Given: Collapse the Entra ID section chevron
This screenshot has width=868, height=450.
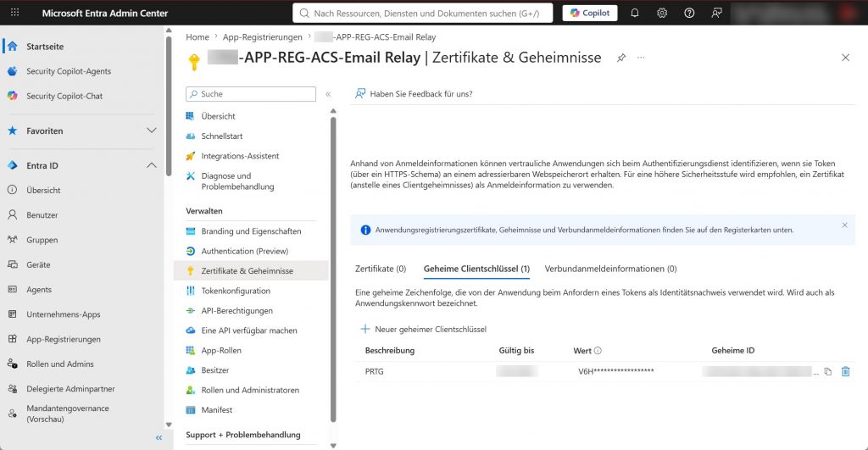Looking at the screenshot, I should (x=151, y=165).
